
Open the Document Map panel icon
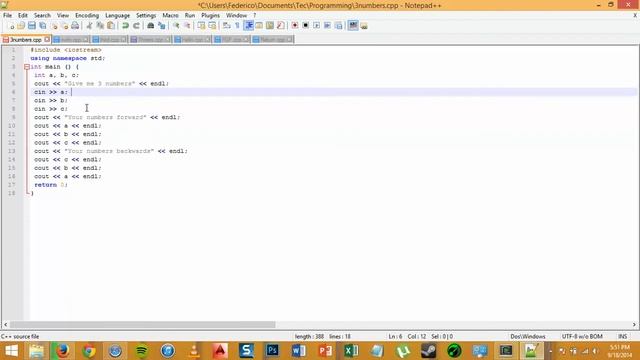pyautogui.click(x=270, y=26)
